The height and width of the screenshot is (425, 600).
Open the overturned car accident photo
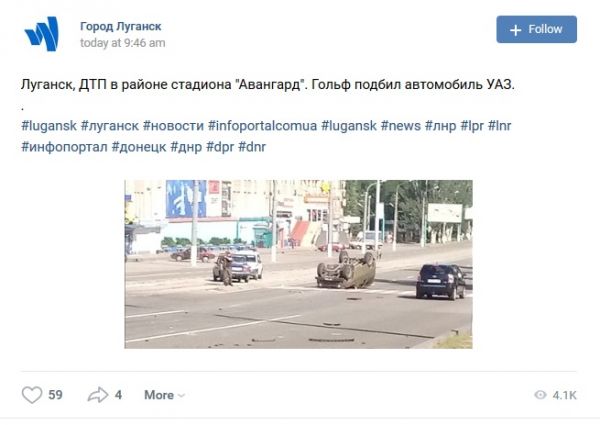(298, 264)
